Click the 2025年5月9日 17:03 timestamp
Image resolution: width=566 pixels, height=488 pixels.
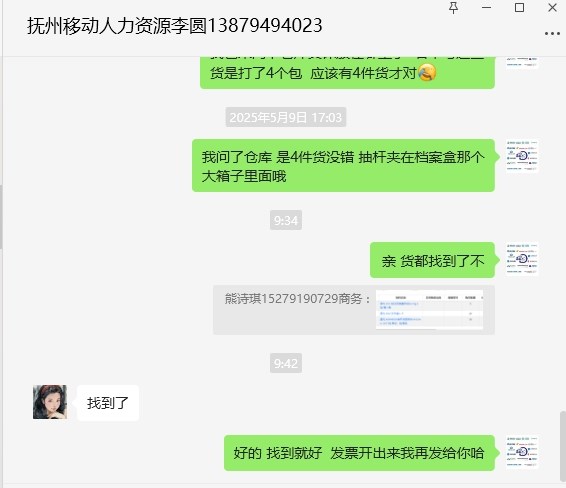tap(286, 117)
